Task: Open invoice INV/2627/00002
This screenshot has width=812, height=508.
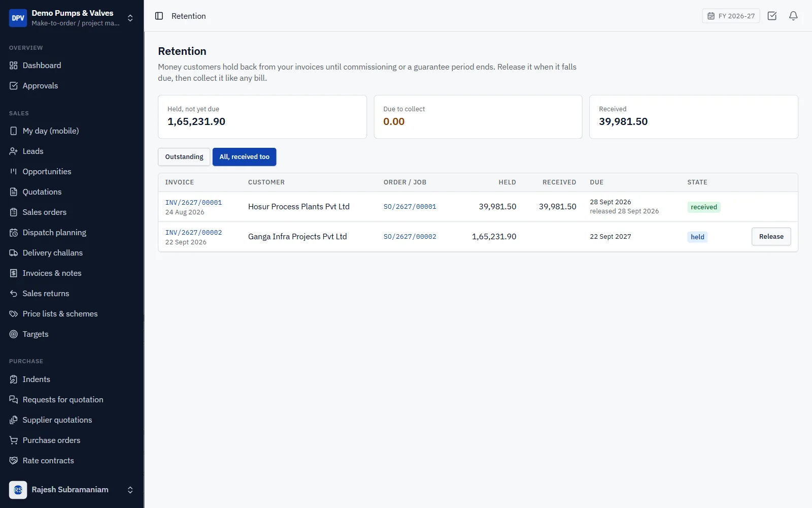Action: [x=193, y=232]
